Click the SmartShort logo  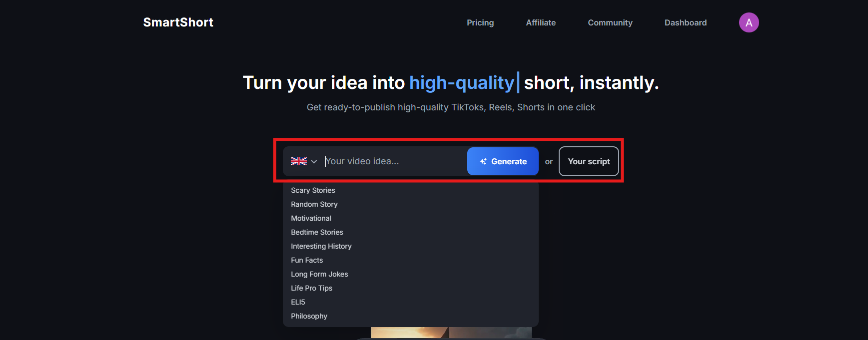point(178,22)
